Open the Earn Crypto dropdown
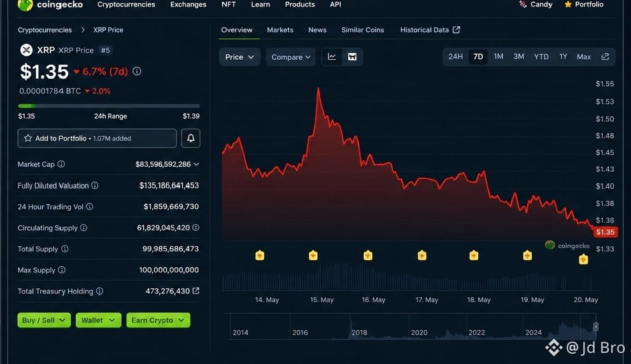The width and height of the screenshot is (631, 364). [158, 320]
